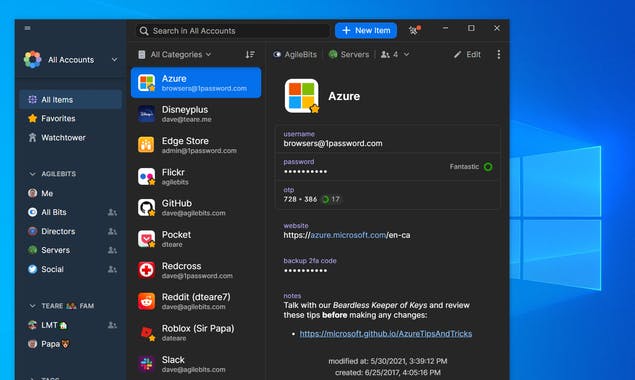Image resolution: width=635 pixels, height=380 pixels.
Task: Select the GitHub entry title
Action: tap(177, 203)
